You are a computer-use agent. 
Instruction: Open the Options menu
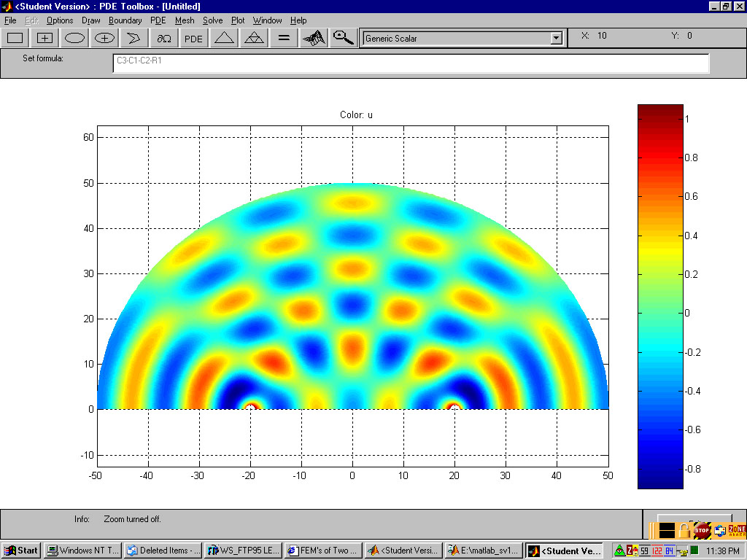[60, 20]
